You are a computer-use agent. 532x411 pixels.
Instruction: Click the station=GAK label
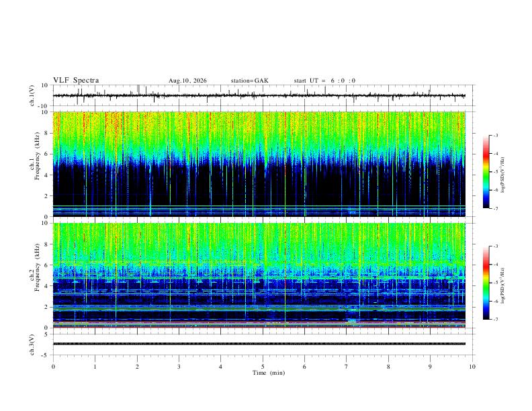coord(249,81)
